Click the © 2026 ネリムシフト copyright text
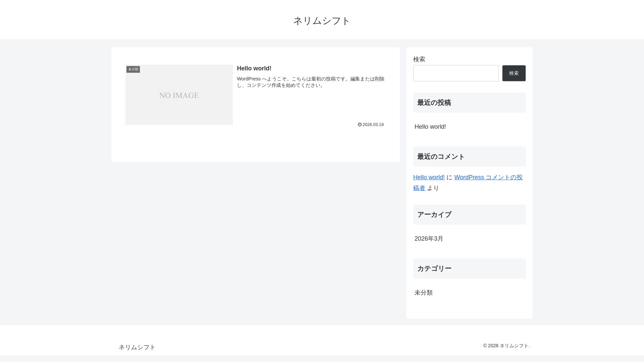This screenshot has height=362, width=644. [x=506, y=346]
